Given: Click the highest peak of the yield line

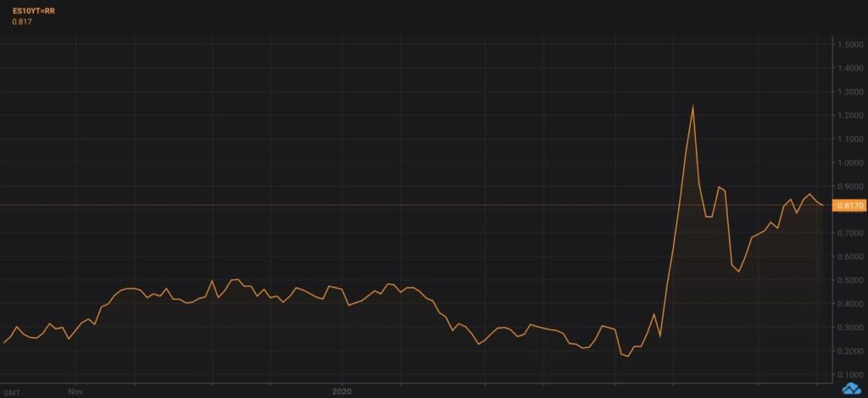Looking at the screenshot, I should pos(693,106).
